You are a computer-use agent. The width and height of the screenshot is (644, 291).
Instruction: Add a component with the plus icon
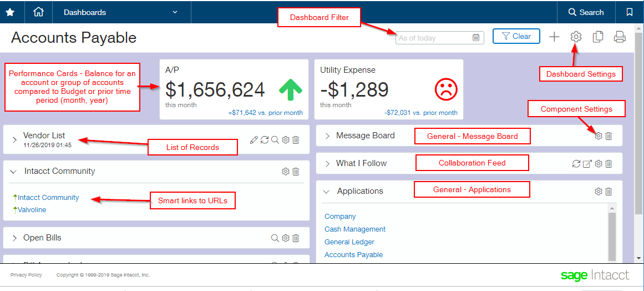coord(555,37)
